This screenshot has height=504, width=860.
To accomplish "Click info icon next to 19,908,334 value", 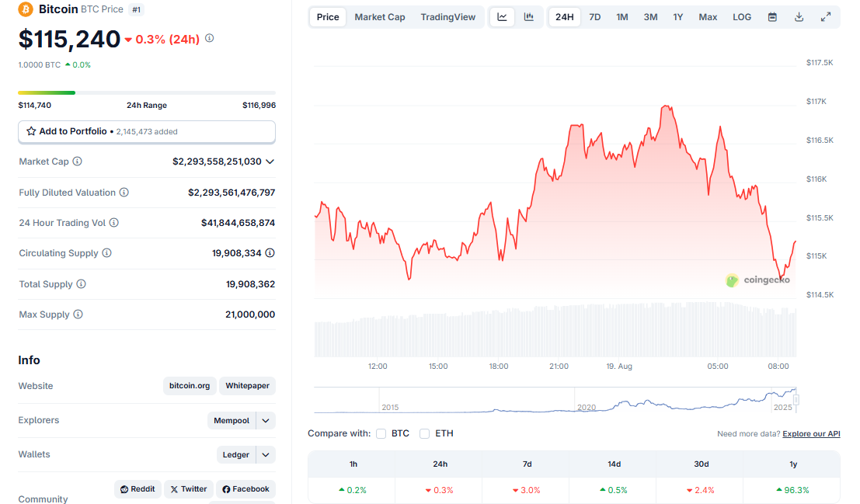I will point(270,253).
